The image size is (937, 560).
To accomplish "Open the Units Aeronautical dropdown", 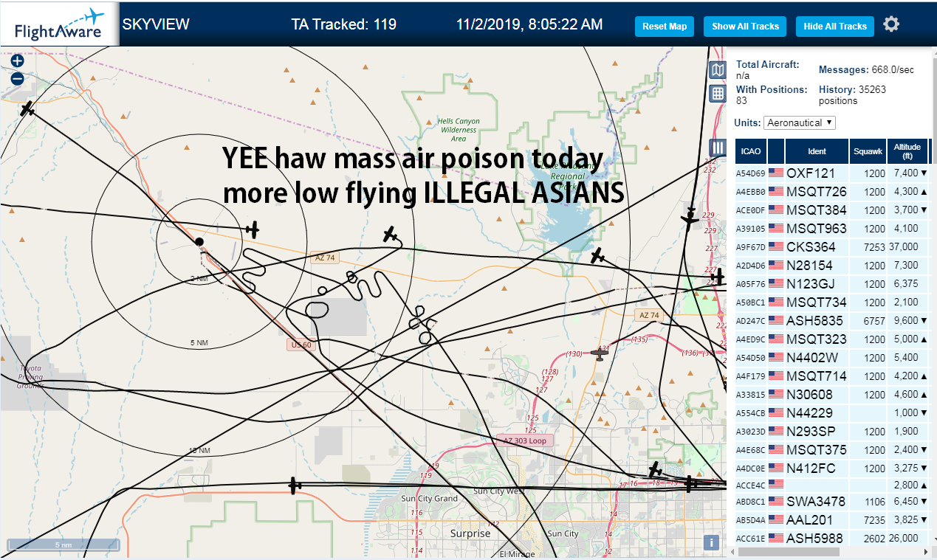I will 800,122.
